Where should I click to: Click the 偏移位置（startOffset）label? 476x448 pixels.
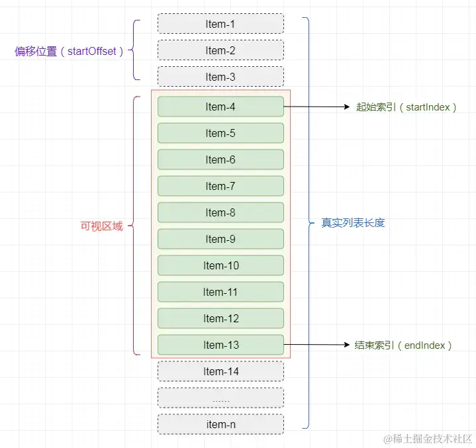(70, 51)
